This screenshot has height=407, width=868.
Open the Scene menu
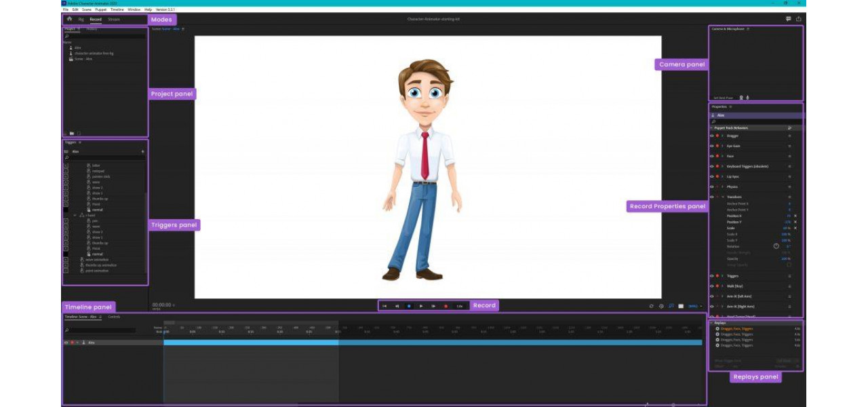click(86, 9)
